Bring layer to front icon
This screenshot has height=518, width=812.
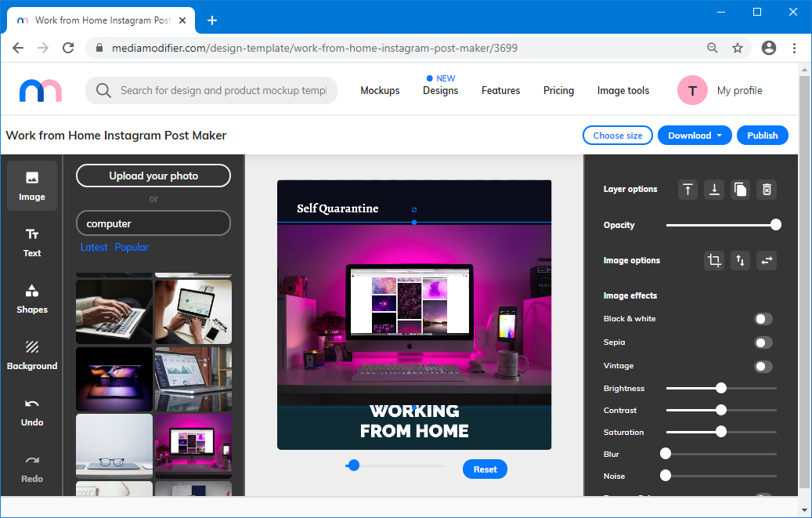[x=687, y=189]
